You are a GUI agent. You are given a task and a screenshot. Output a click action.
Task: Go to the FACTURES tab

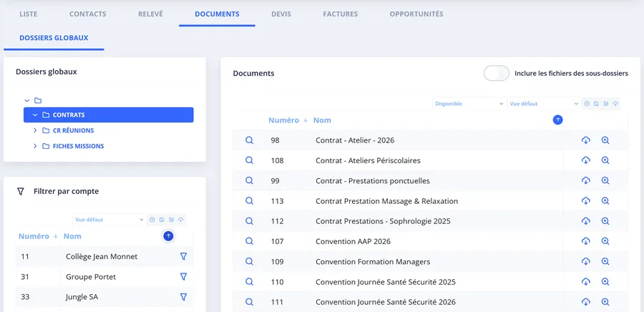point(340,14)
